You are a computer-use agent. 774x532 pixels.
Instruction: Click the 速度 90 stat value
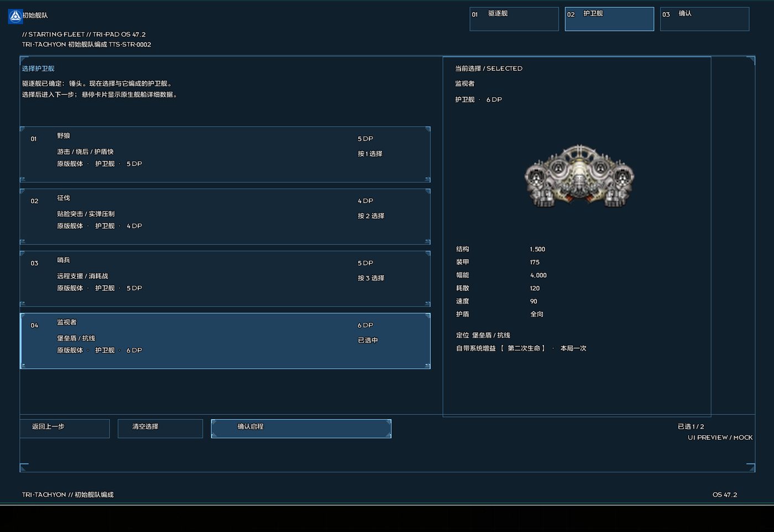tap(534, 301)
